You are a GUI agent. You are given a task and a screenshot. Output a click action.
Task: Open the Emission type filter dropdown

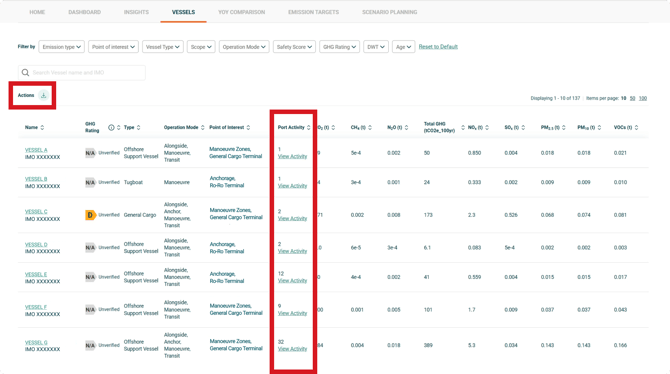[62, 47]
